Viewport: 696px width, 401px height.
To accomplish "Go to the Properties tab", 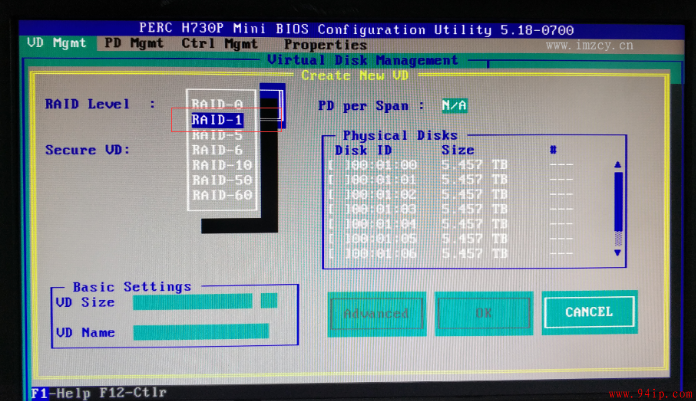I will [x=325, y=45].
